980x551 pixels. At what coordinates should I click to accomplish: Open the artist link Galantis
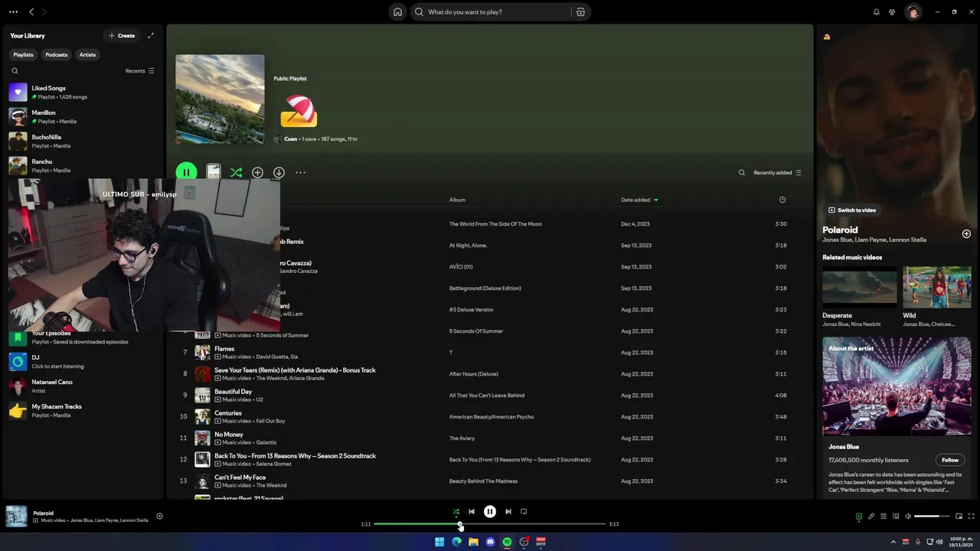tap(266, 442)
